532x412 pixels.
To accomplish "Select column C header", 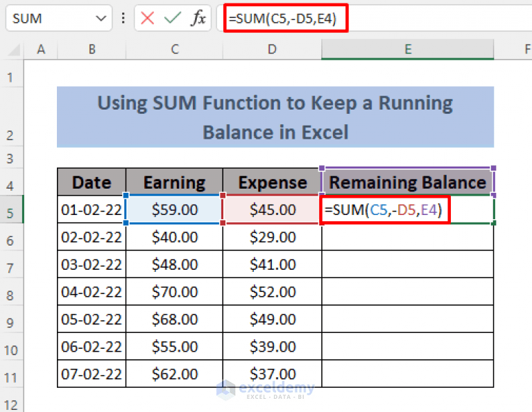I will [x=174, y=49].
